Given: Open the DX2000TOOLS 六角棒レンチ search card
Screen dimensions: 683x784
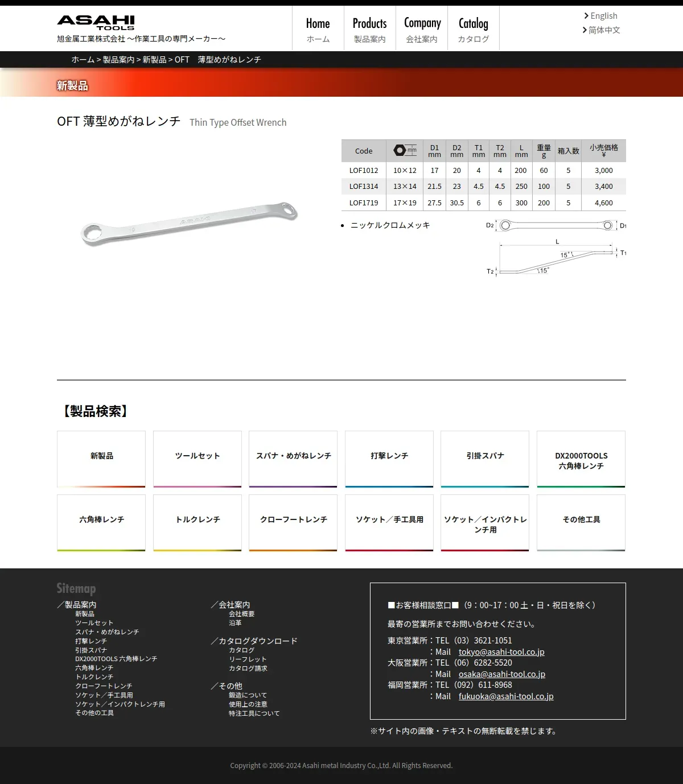Looking at the screenshot, I should click(x=581, y=459).
